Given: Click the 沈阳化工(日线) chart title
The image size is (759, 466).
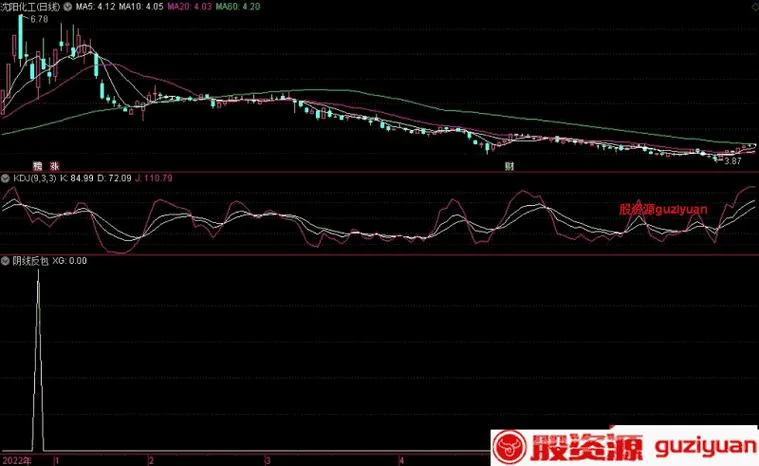Looking at the screenshot, I should click(x=30, y=7).
